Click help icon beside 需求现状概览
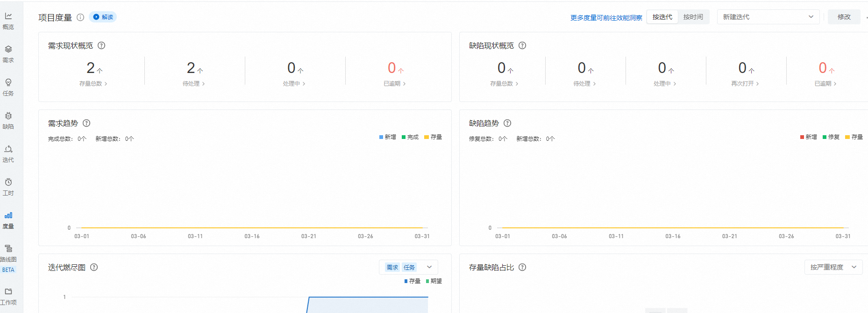 pos(101,45)
